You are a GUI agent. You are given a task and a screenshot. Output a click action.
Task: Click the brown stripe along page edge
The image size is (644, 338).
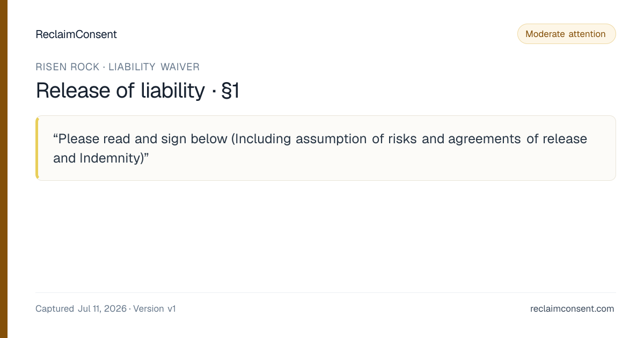[4, 169]
